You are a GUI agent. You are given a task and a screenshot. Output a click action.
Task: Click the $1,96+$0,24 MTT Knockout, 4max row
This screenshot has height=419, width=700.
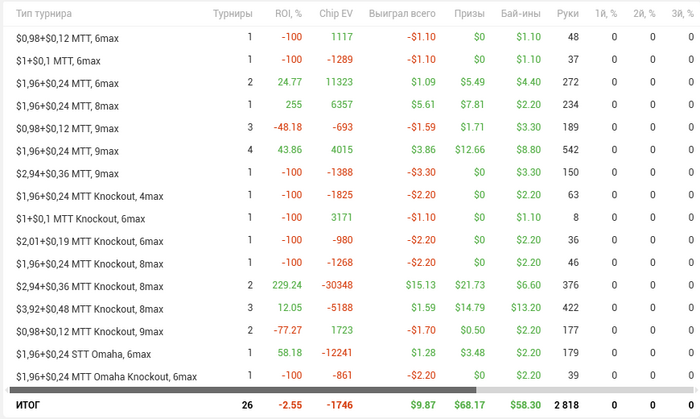click(88, 196)
